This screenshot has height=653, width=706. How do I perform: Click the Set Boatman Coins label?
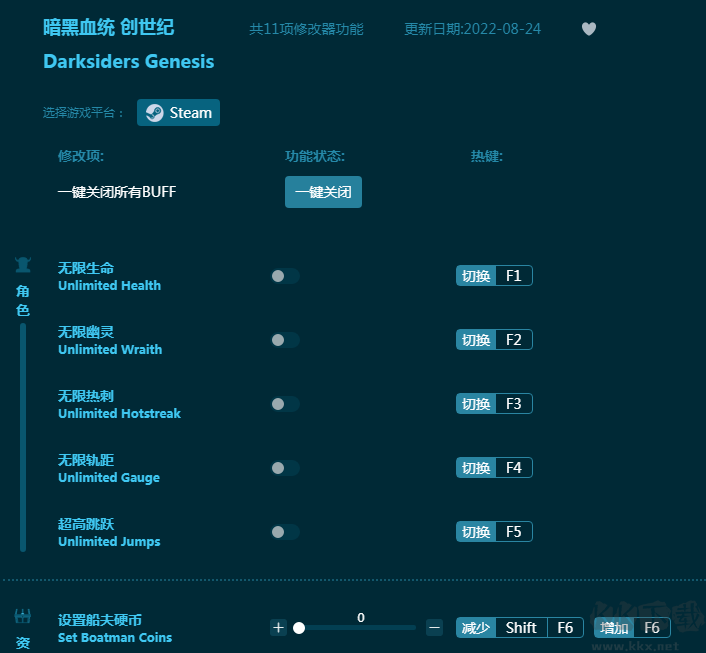click(115, 638)
